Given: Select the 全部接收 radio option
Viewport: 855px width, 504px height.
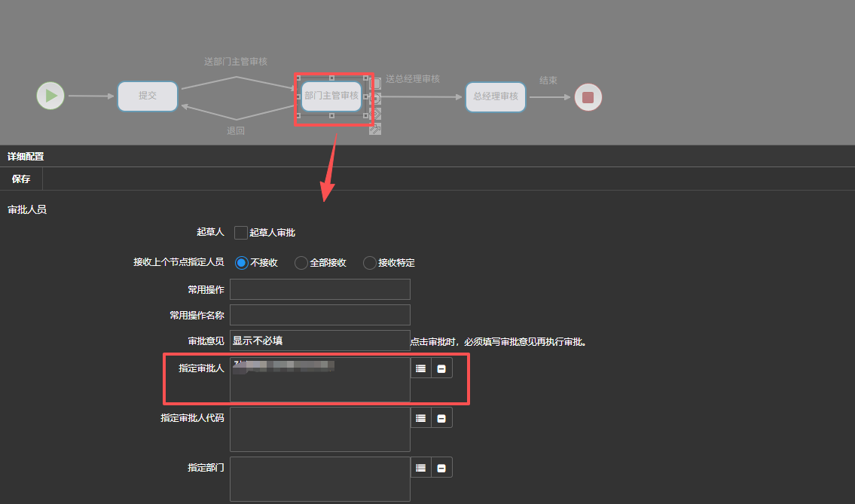Looking at the screenshot, I should [x=301, y=263].
